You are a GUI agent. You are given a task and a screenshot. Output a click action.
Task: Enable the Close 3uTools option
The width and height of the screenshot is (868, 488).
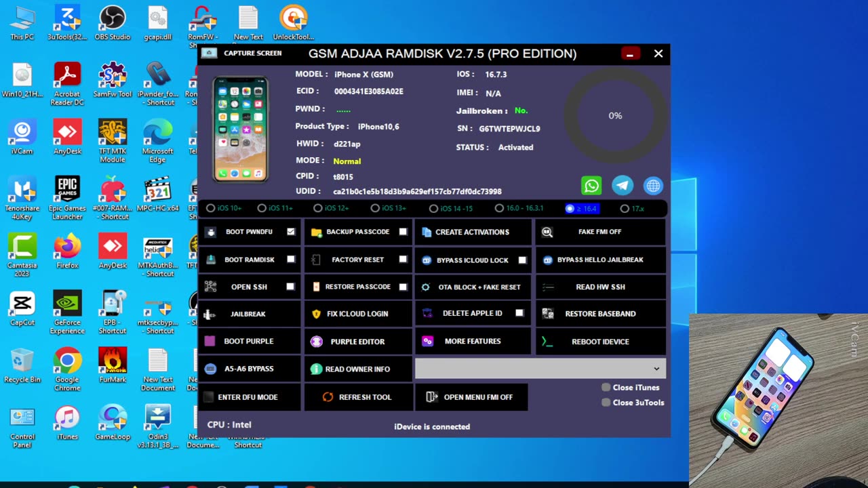point(606,403)
